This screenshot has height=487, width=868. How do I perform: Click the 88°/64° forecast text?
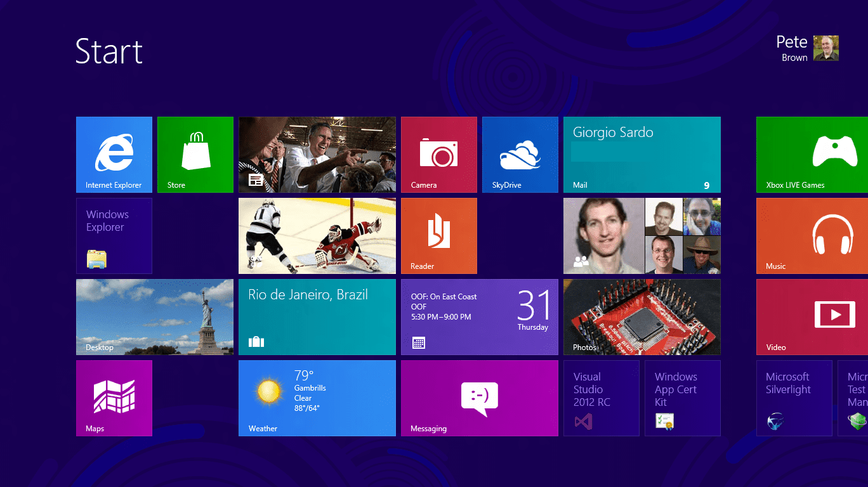pos(307,408)
